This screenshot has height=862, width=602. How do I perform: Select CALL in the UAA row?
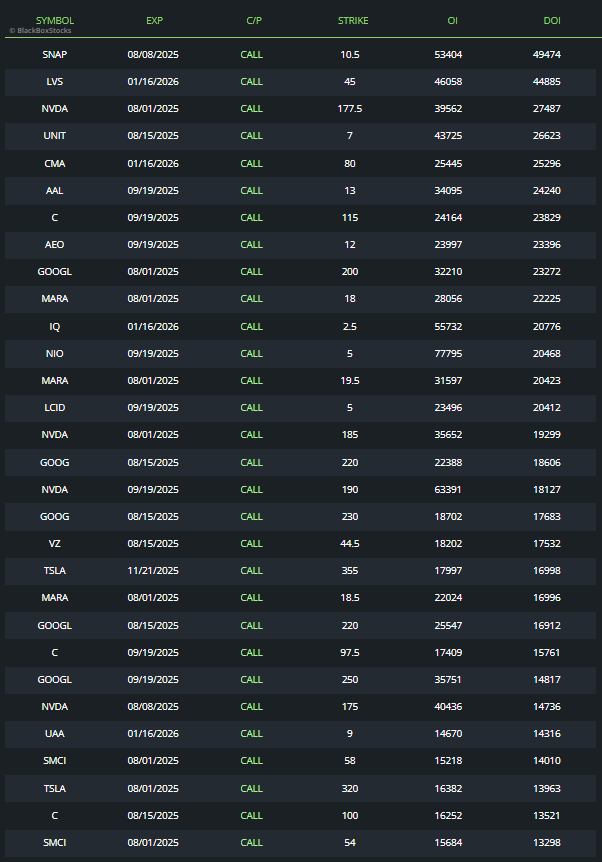coord(251,733)
